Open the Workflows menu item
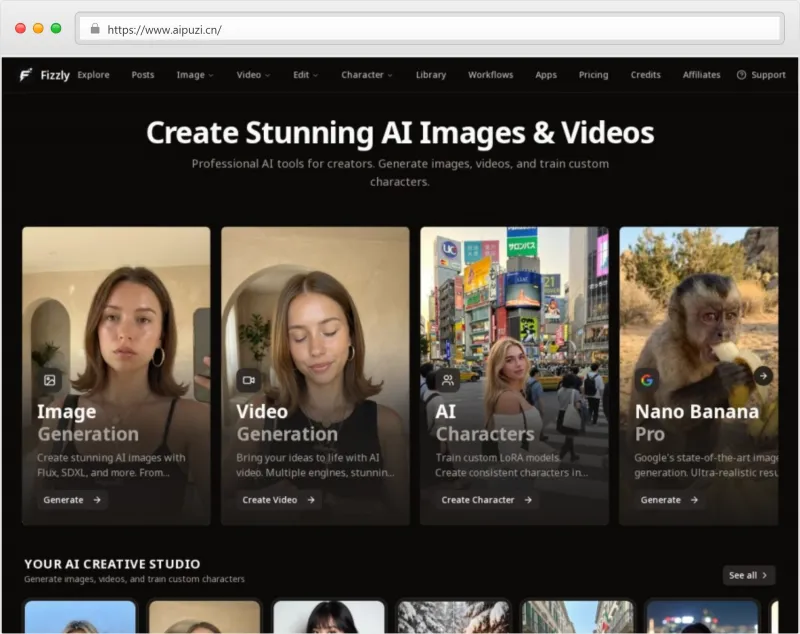The width and height of the screenshot is (800, 634). click(490, 75)
